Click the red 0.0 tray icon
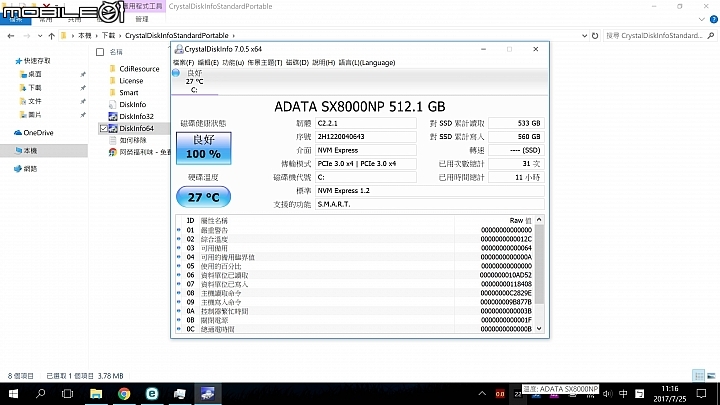The height and width of the screenshot is (405, 720). point(500,394)
